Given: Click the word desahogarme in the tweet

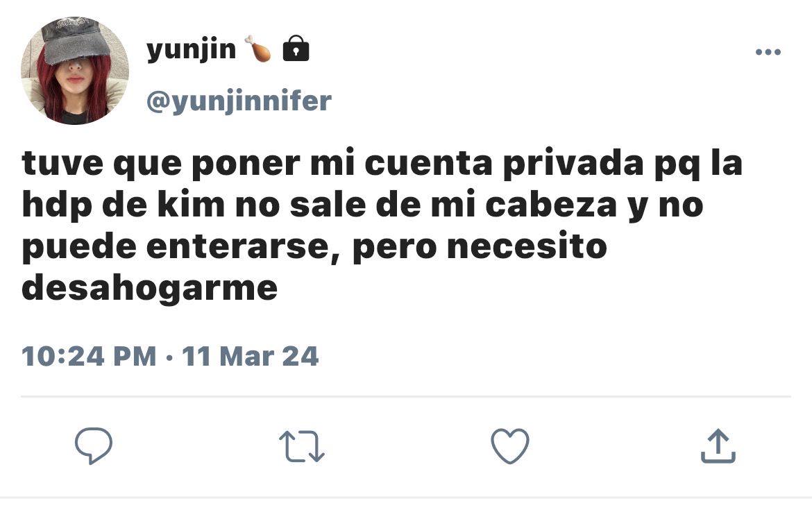Looking at the screenshot, I should coord(150,288).
